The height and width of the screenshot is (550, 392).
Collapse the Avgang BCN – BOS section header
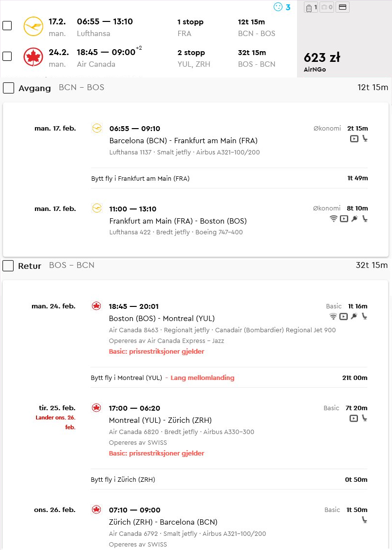pos(196,88)
